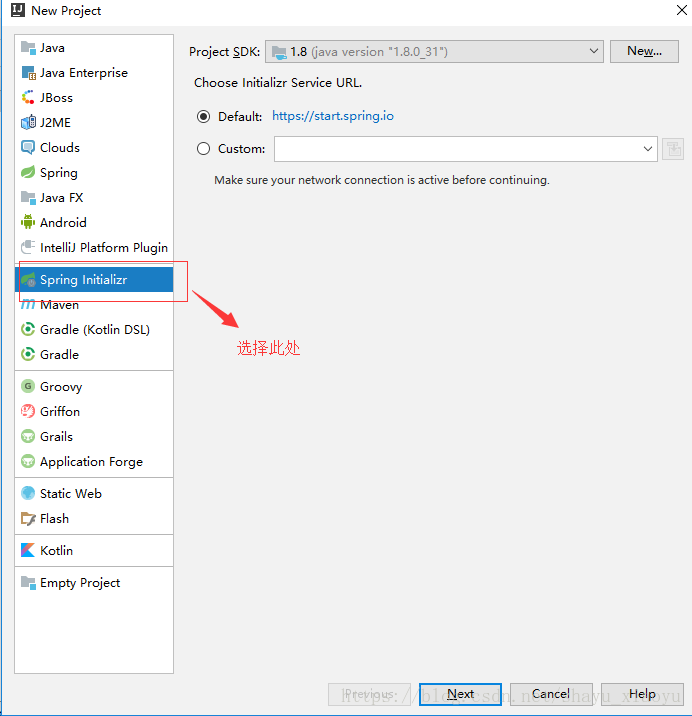
Task: Select Clouds from the list
Action: click(x=60, y=147)
